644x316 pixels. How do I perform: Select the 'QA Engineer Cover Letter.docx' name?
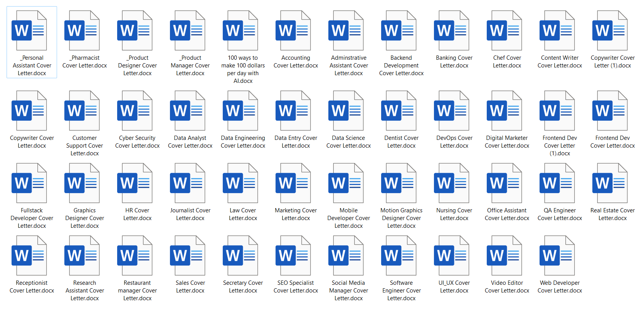coord(560,214)
